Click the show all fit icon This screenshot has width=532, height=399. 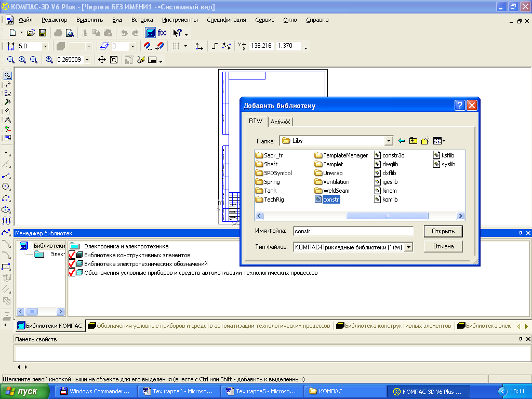[x=114, y=60]
